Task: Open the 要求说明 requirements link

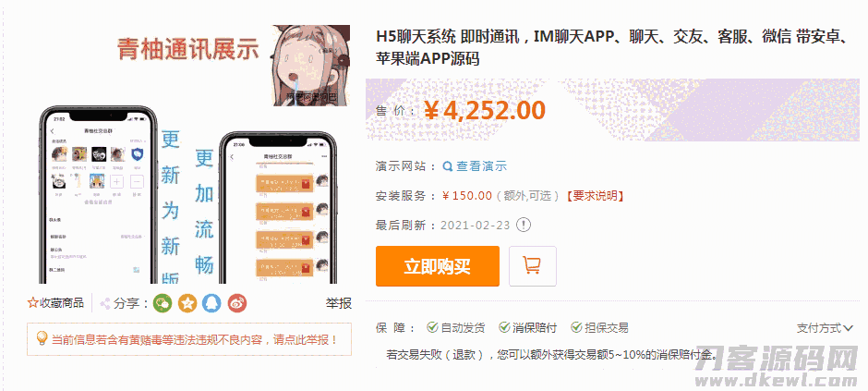Action: (595, 196)
